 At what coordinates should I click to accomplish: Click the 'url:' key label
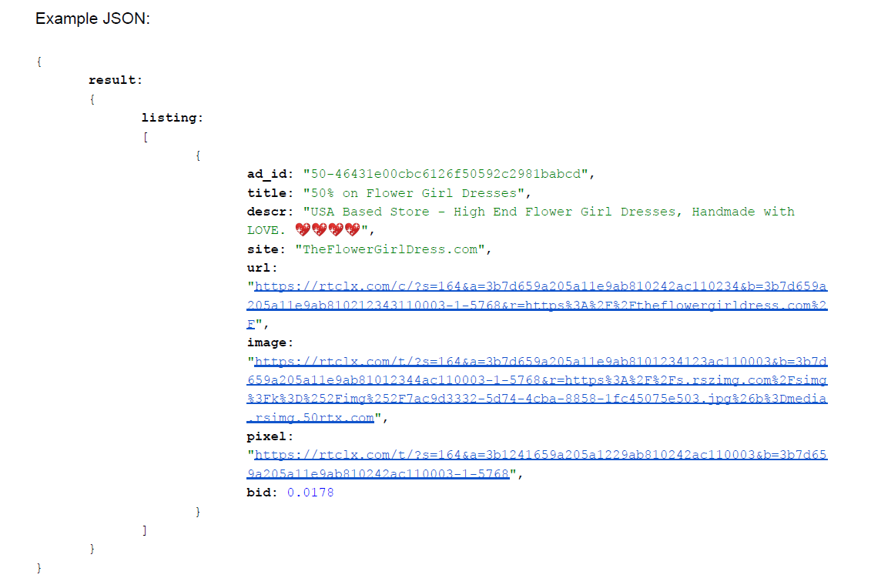262,268
